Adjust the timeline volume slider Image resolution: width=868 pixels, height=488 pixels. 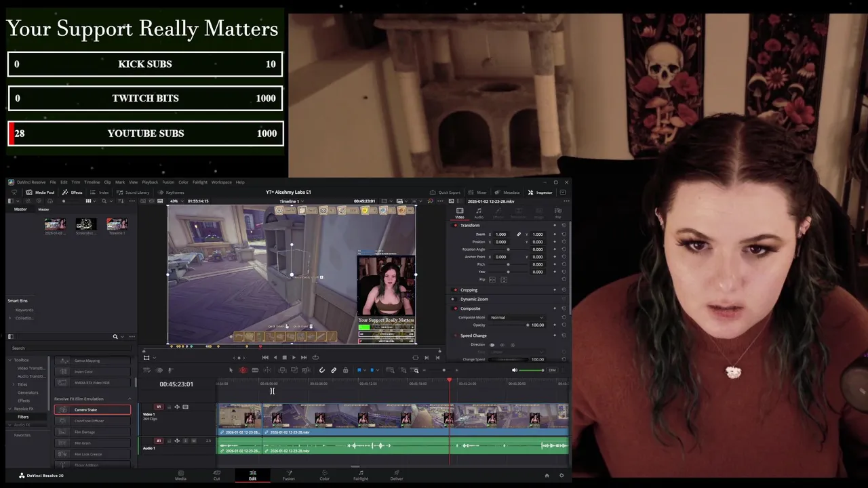(532, 370)
